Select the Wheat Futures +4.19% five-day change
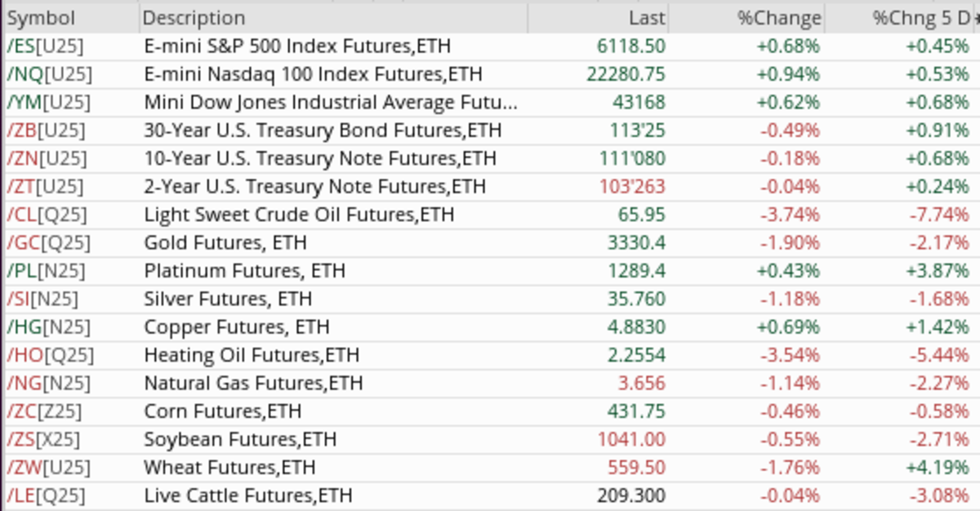The width and height of the screenshot is (980, 511). (x=938, y=468)
